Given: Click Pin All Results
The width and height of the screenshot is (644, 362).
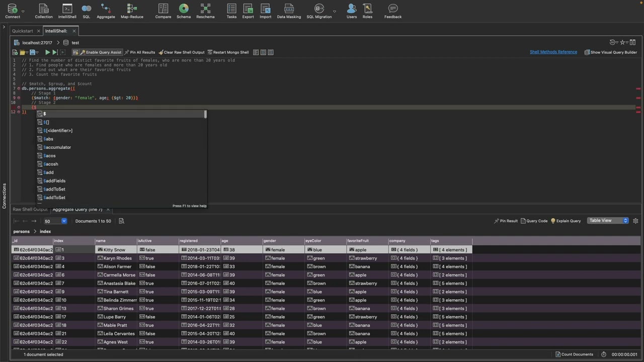Looking at the screenshot, I should [x=140, y=52].
